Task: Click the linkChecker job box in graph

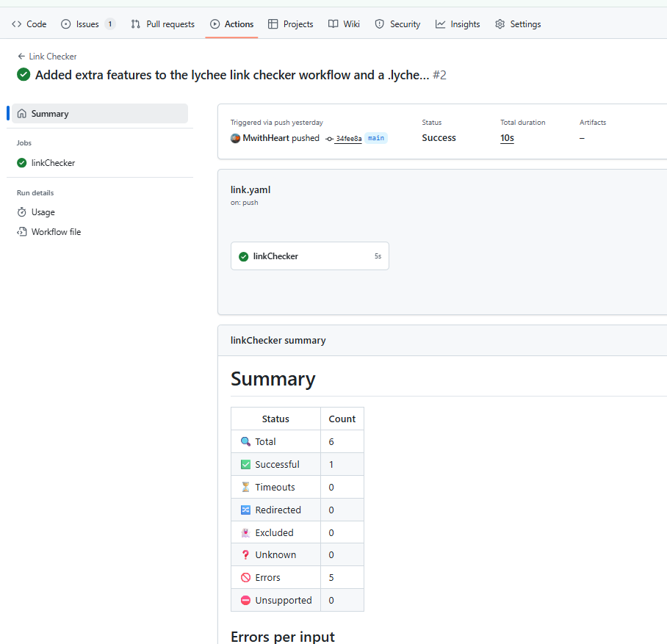Action: point(309,256)
